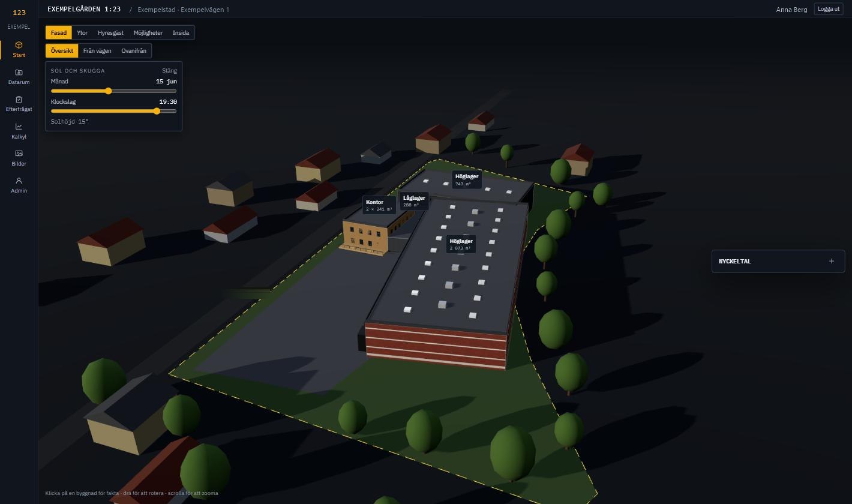852x504 pixels.
Task: Click the Solhöjd 15° readout
Action: [x=70, y=122]
